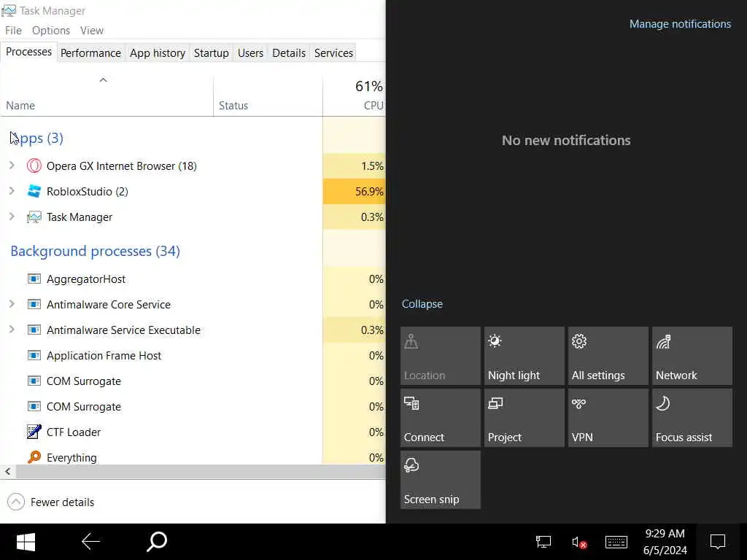Click the Opera GX browser icon
747x560 pixels.
pos(34,166)
